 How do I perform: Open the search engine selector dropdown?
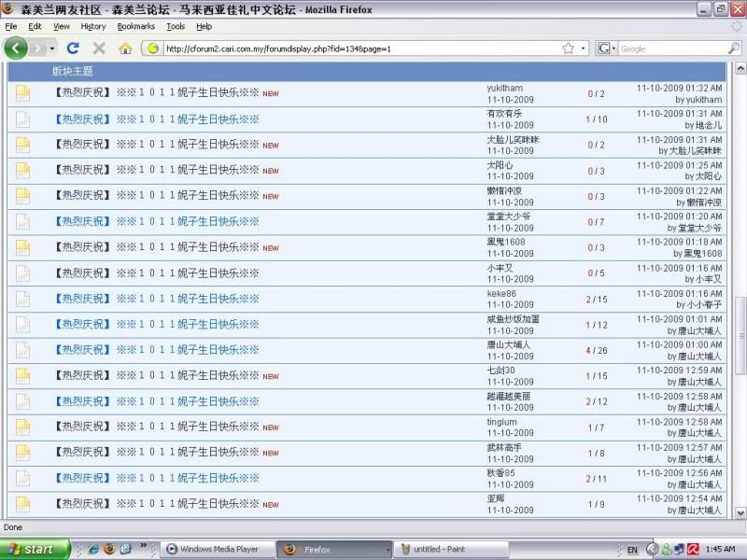click(x=606, y=49)
